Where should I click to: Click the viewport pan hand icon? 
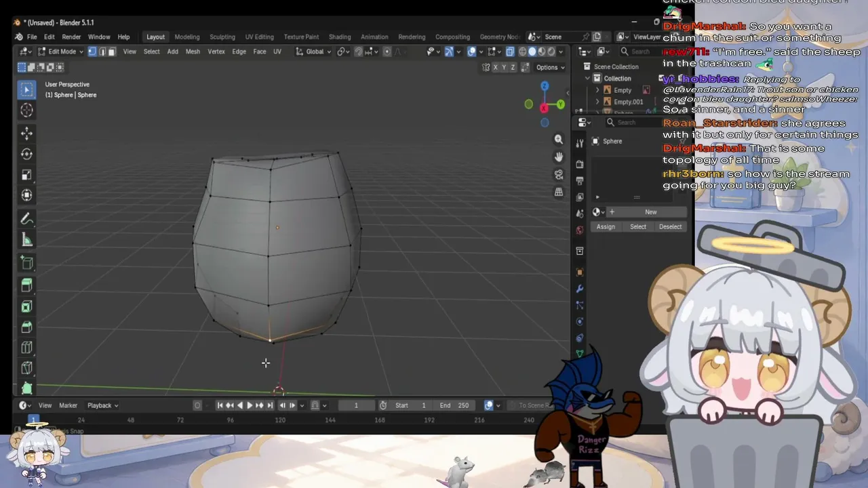559,157
